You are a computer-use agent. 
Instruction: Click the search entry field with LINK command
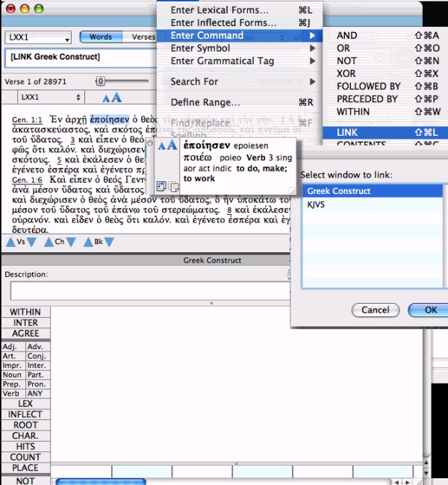81,58
